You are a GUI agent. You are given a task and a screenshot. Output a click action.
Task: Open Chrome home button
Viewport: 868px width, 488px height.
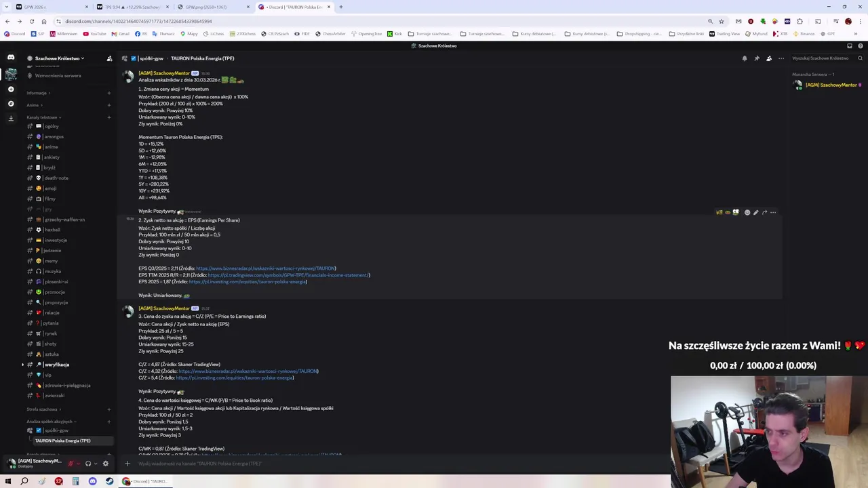(44, 21)
